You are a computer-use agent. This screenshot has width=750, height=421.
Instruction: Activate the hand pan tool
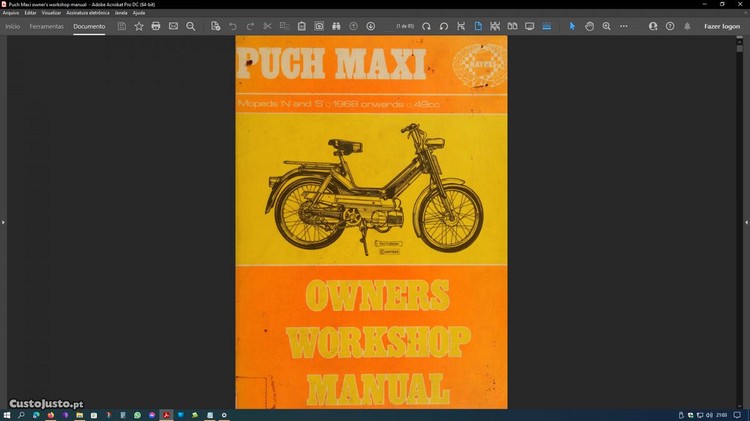589,26
